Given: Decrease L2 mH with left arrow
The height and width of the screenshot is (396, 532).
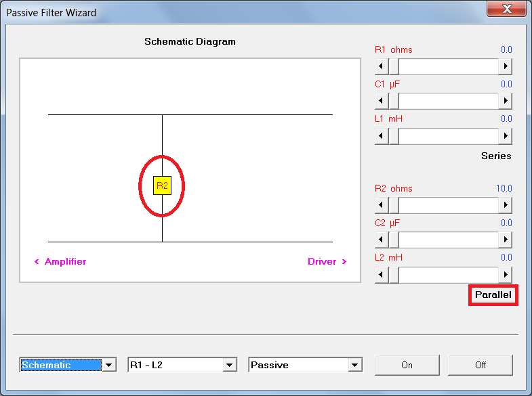Looking at the screenshot, I should 382,274.
